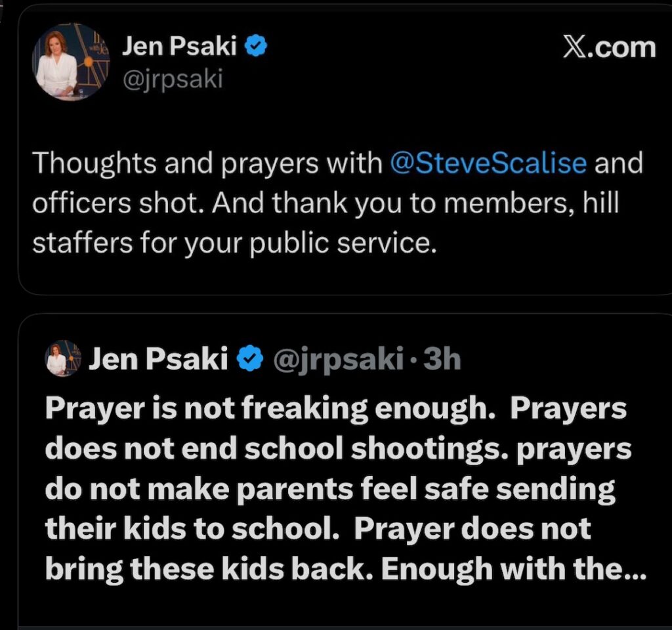Click the "officers shot." text in the top tweet
The image size is (672, 630).
pos(118,203)
